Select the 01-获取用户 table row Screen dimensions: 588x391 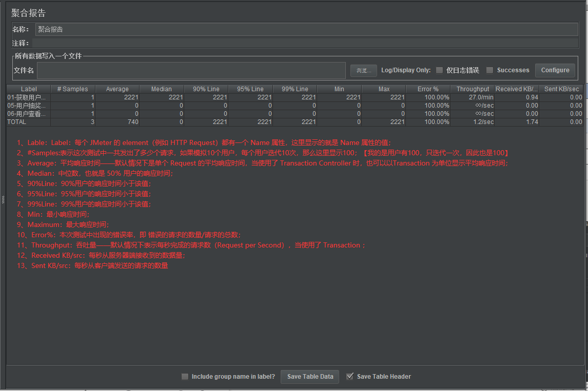click(x=295, y=97)
